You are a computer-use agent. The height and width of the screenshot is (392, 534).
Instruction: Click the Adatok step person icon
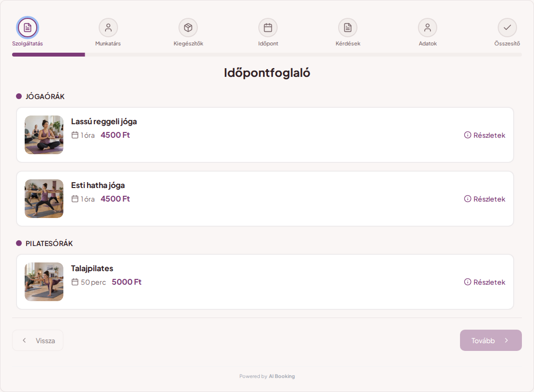click(x=428, y=28)
